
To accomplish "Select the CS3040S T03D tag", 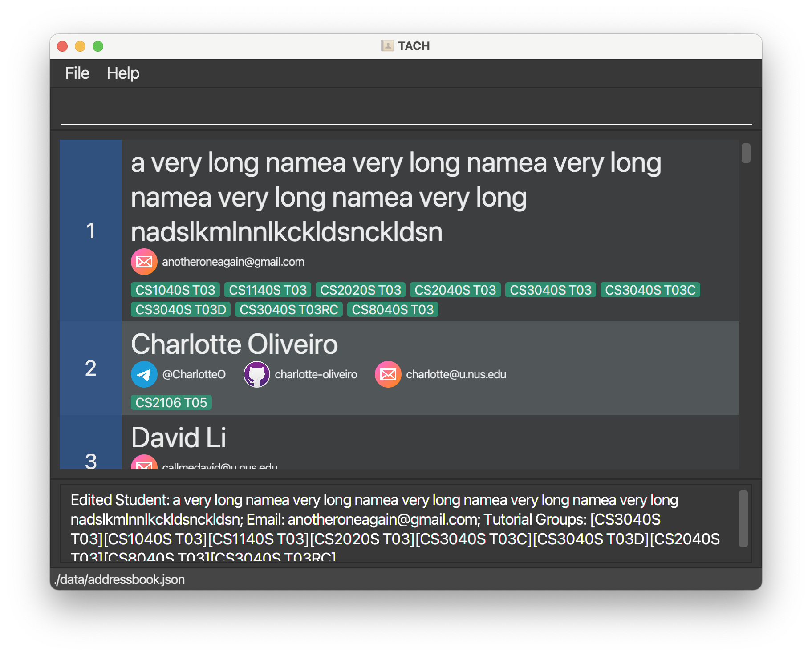I will 181,310.
